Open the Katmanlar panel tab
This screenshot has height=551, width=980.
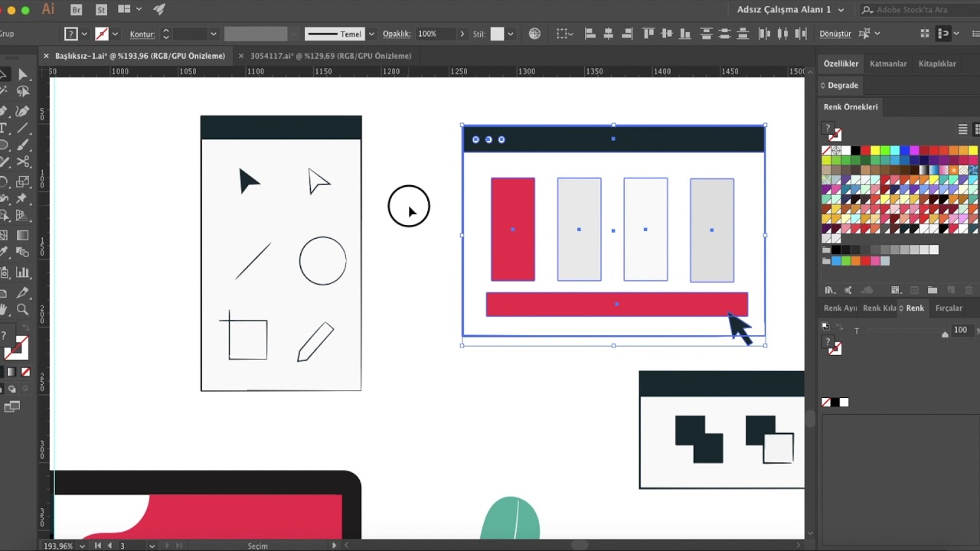(888, 64)
